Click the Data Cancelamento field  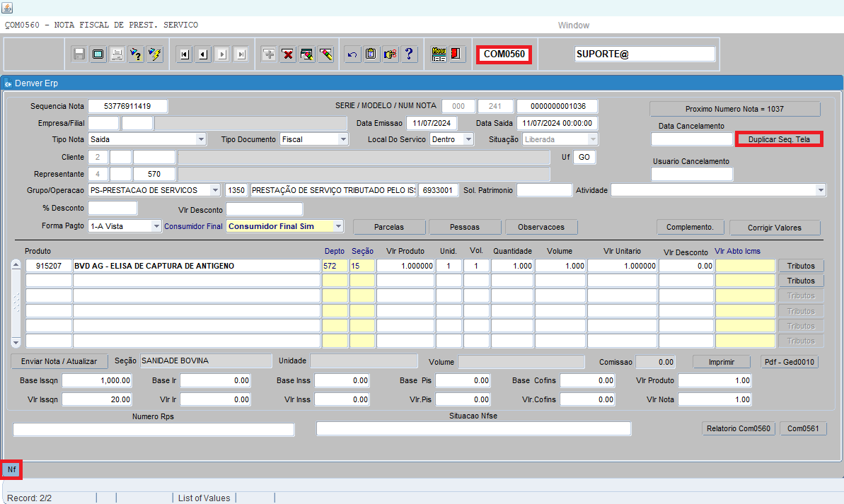(x=692, y=139)
